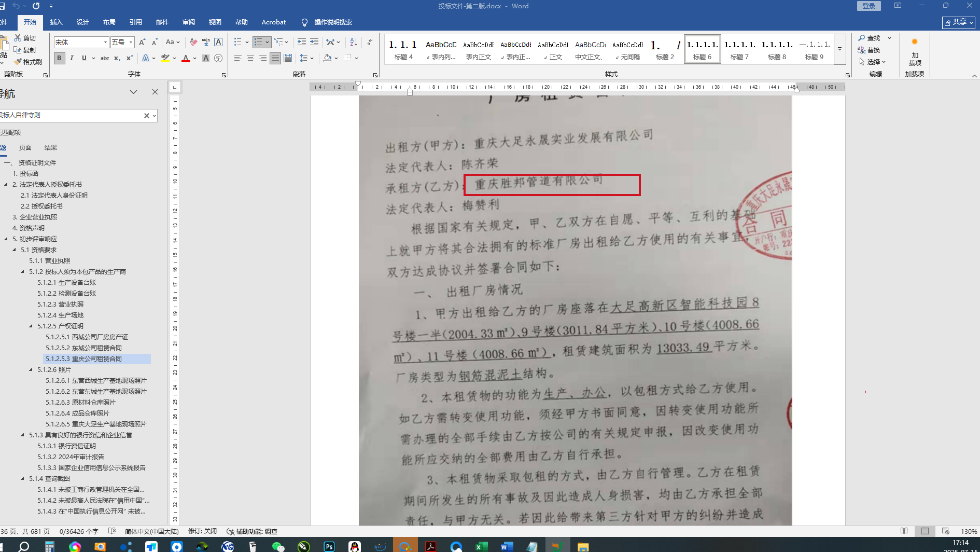Open the Excel icon in the taskbar
This screenshot has height=552, width=980.
482,546
